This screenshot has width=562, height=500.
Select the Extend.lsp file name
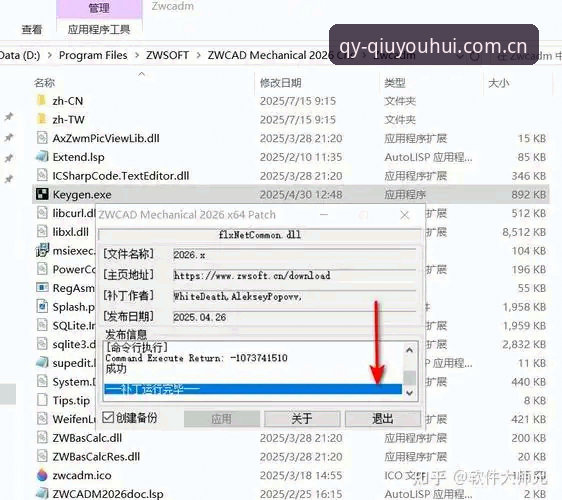[x=78, y=157]
